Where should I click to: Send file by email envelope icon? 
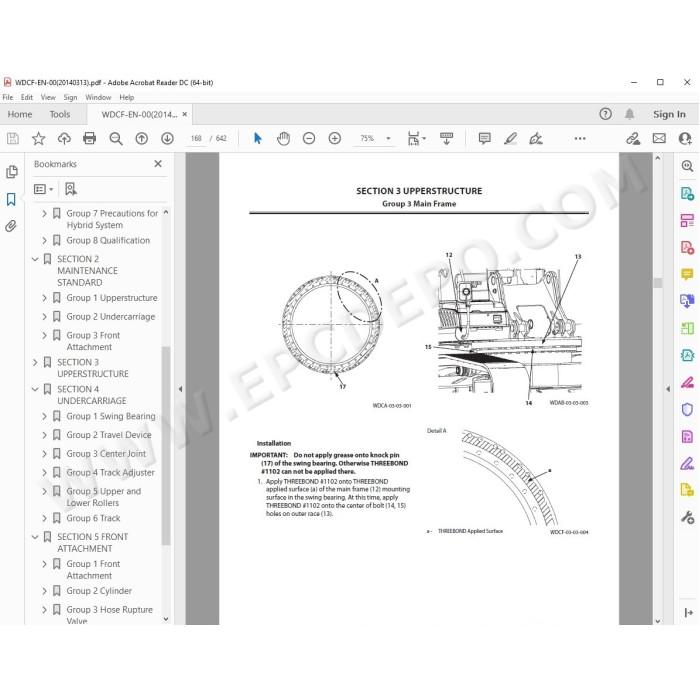point(659,138)
